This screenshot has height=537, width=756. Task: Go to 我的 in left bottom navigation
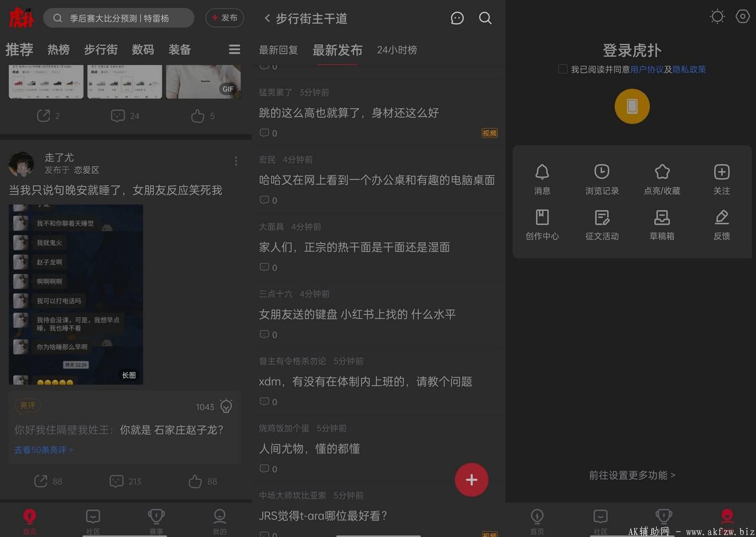(x=220, y=521)
